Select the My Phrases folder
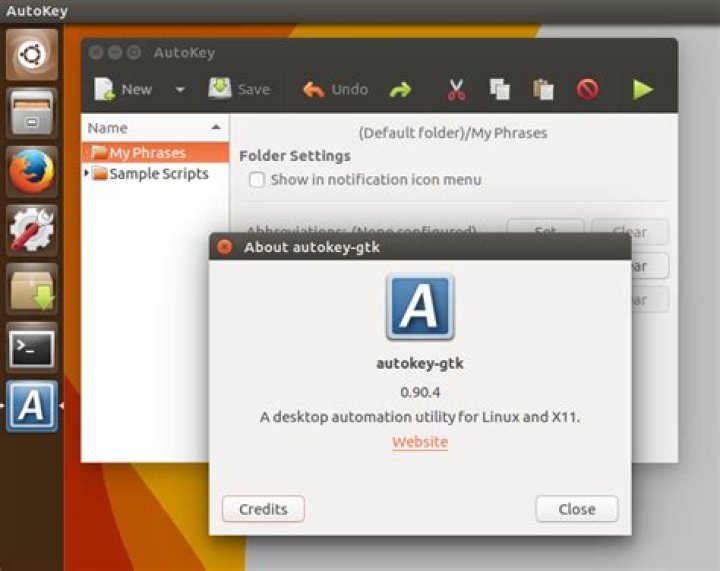 155,152
